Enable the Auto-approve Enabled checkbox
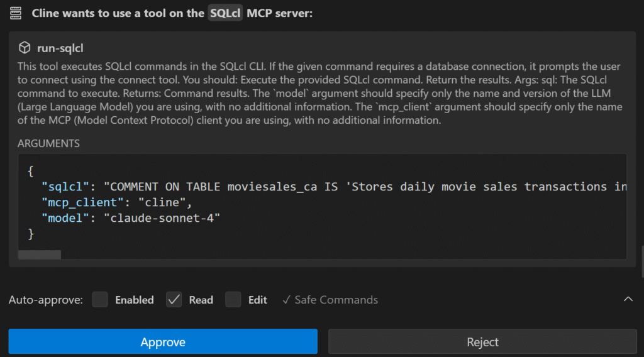Image resolution: width=644 pixels, height=357 pixels. [x=100, y=300]
